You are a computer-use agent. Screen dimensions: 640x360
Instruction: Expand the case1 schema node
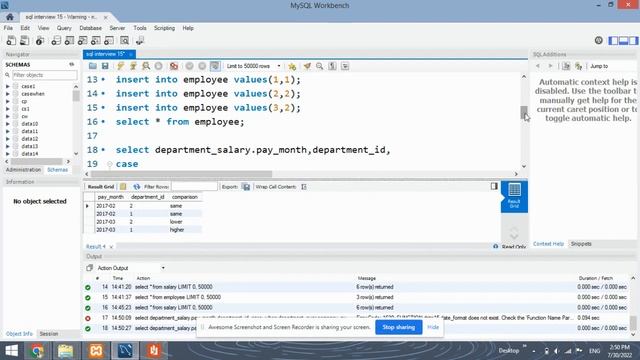[7, 86]
